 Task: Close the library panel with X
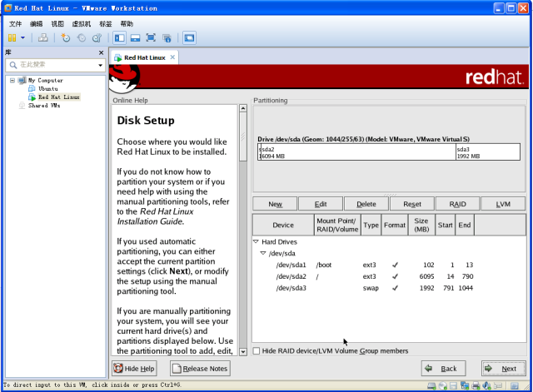tap(101, 52)
